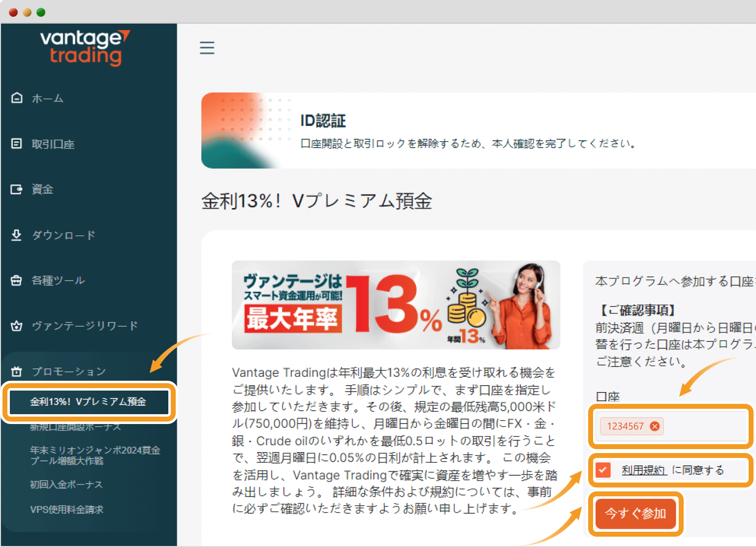
Task: Click the funds (資金) wallet icon
Action: 17,189
